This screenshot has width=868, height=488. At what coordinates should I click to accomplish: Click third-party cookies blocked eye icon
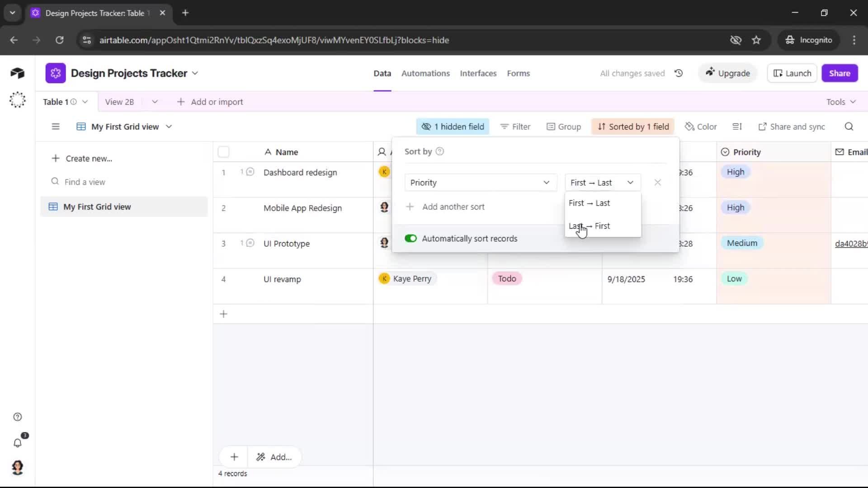736,40
